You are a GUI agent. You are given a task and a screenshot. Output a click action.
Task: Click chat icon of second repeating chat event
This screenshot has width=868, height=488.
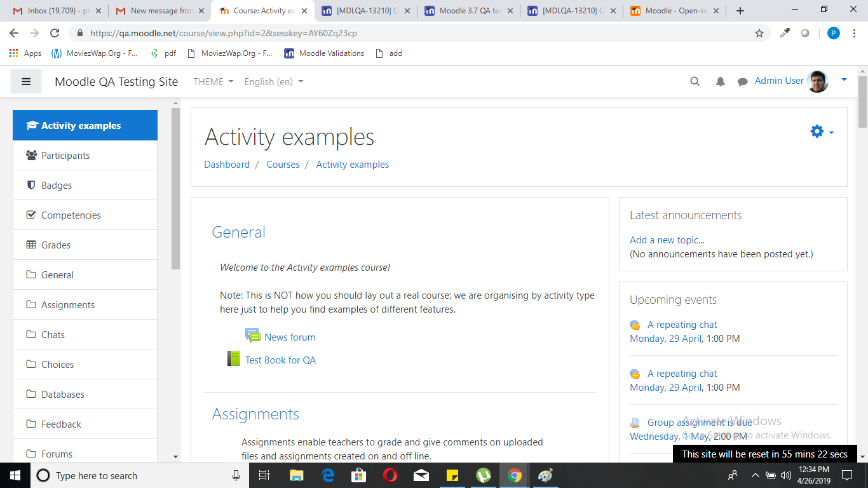(x=635, y=374)
